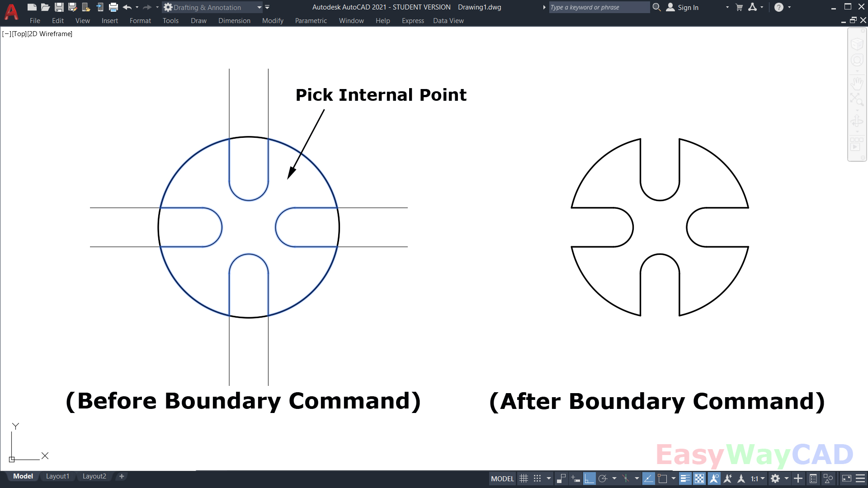The height and width of the screenshot is (488, 868).
Task: Switch to the Layout1 tab
Action: (57, 476)
